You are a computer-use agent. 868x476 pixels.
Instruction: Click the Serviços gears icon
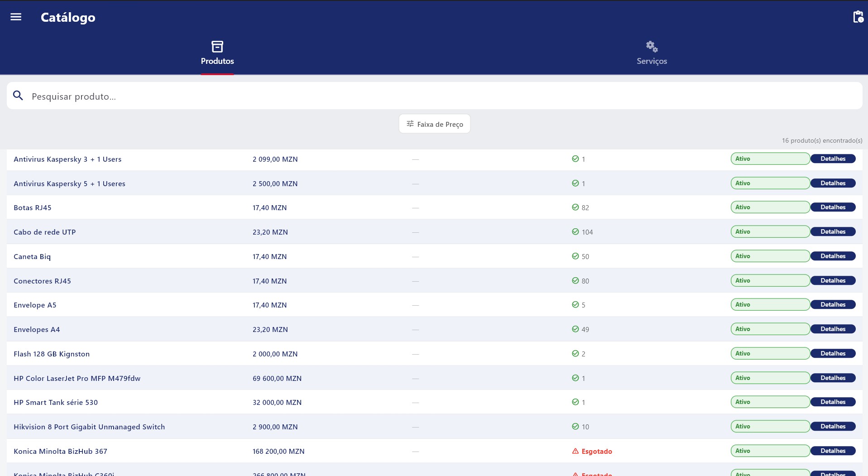652,47
